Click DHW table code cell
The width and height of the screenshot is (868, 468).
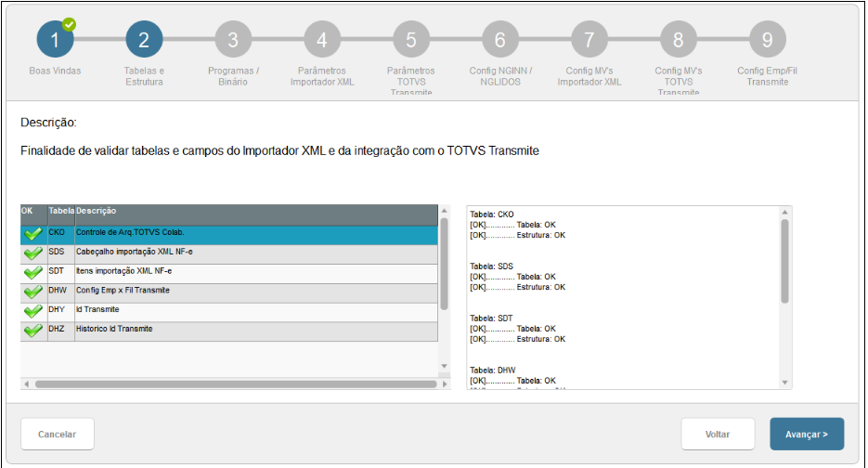(61, 293)
